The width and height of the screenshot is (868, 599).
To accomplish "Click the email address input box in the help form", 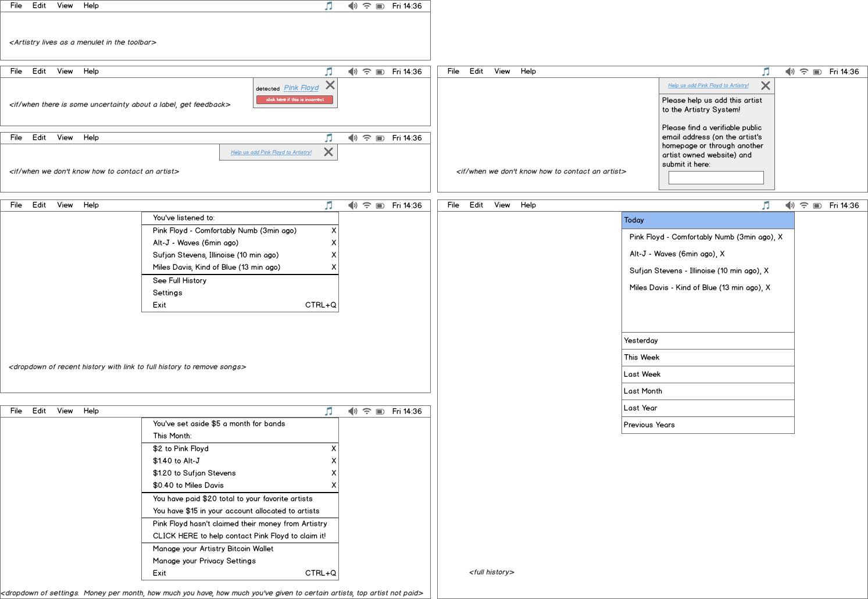I will [x=716, y=177].
